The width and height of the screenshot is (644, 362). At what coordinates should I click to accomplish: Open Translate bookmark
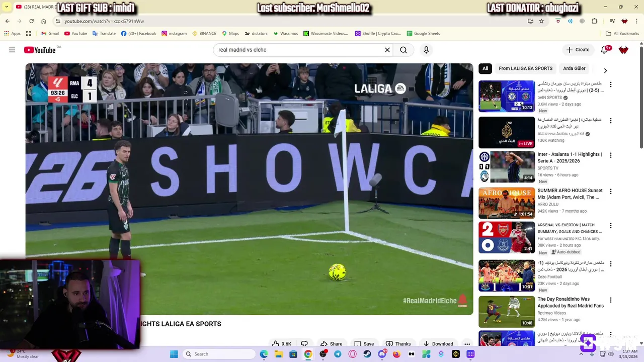click(104, 34)
